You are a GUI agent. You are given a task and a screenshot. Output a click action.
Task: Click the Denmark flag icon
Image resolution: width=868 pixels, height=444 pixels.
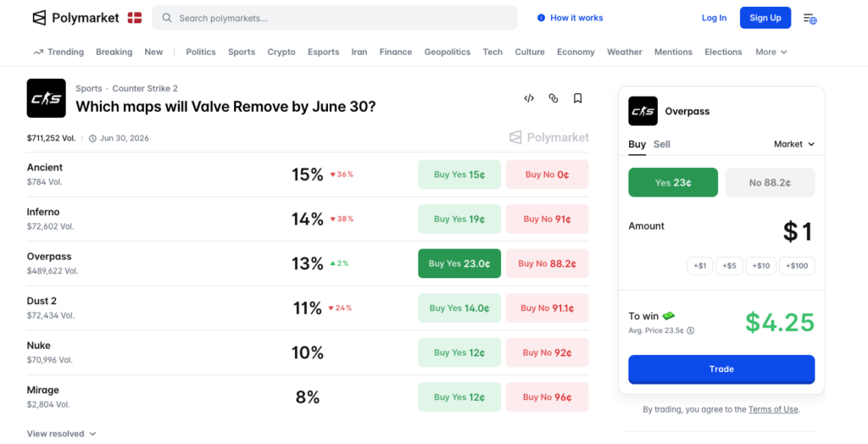coord(135,18)
